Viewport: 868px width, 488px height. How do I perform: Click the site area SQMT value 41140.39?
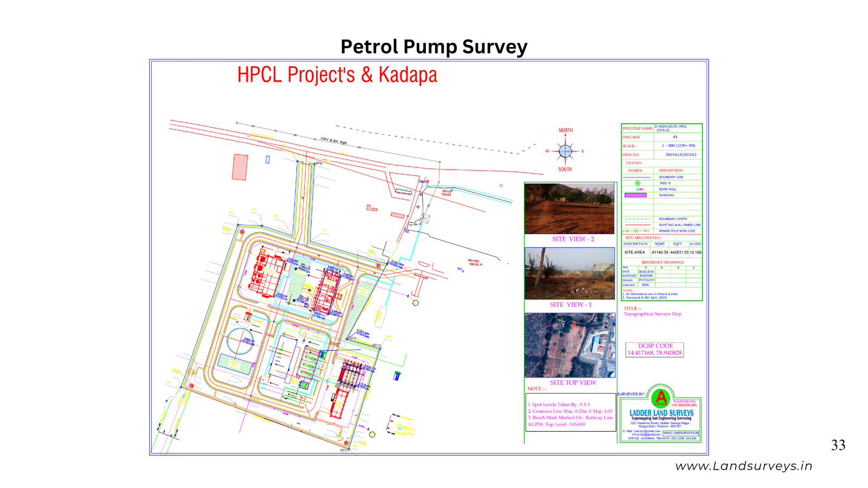[660, 252]
